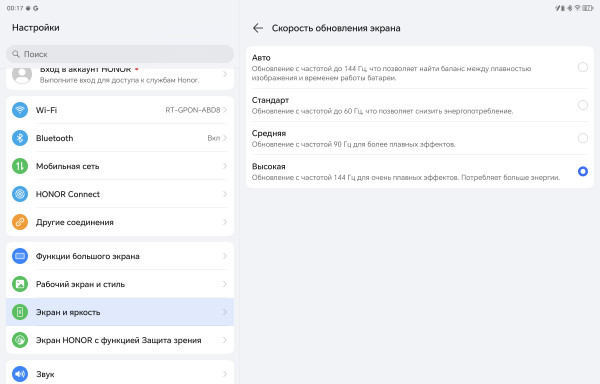Select the Средняя 90 Hz radio button

[583, 138]
